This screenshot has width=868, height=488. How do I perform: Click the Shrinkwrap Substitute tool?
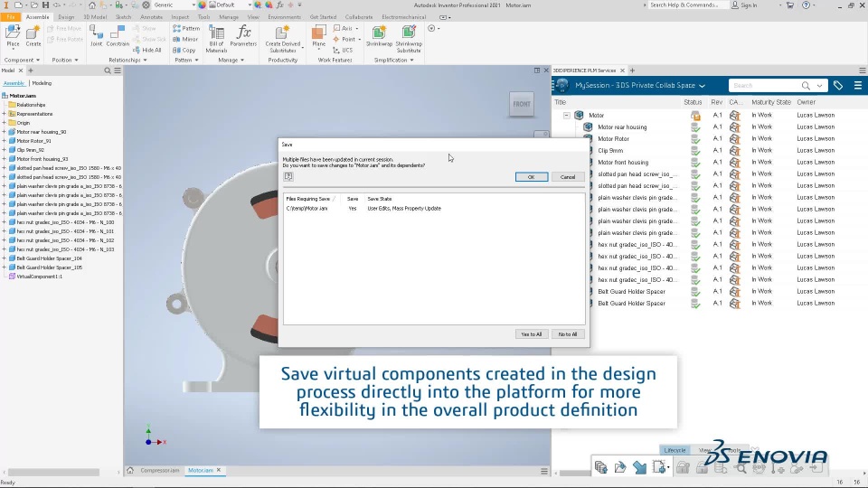(409, 39)
